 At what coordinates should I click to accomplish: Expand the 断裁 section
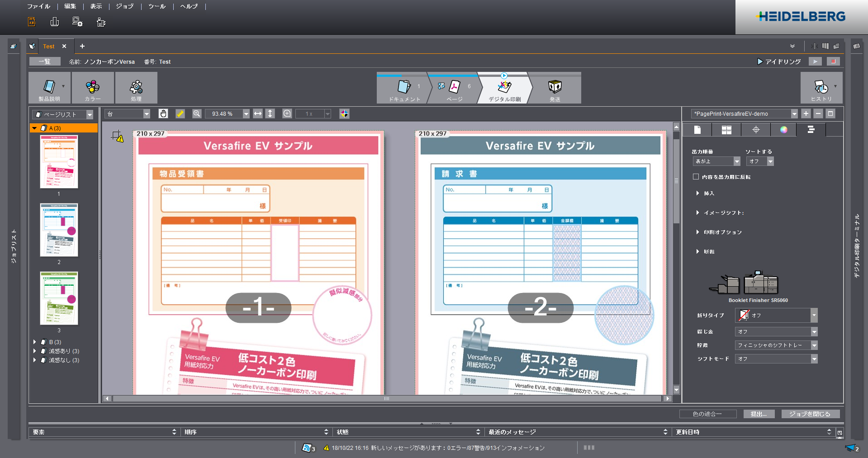coord(698,252)
